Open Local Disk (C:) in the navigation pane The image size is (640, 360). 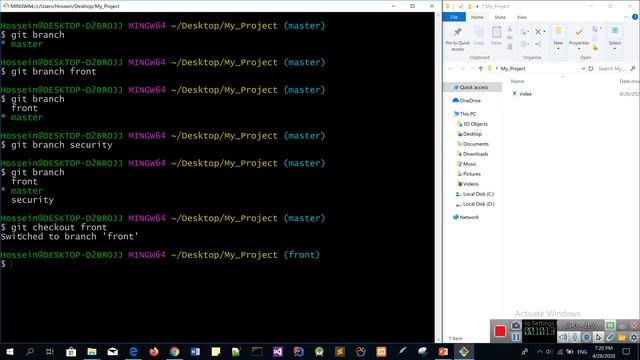tap(478, 194)
